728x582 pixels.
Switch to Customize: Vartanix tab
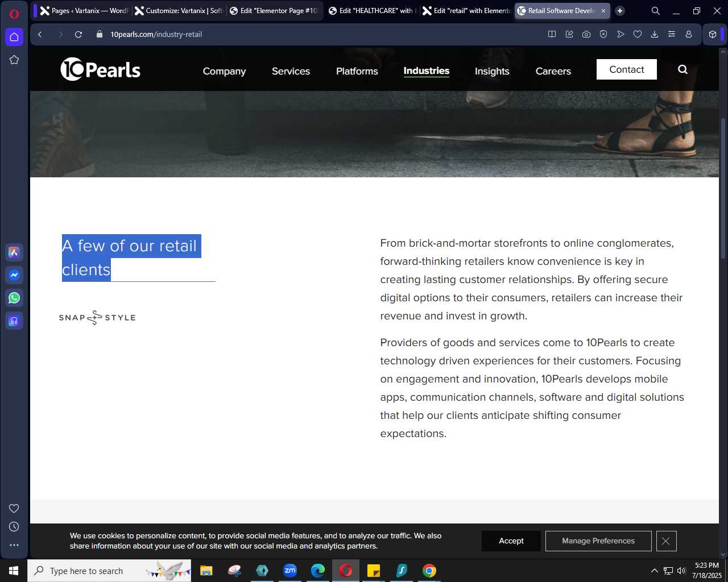click(179, 11)
